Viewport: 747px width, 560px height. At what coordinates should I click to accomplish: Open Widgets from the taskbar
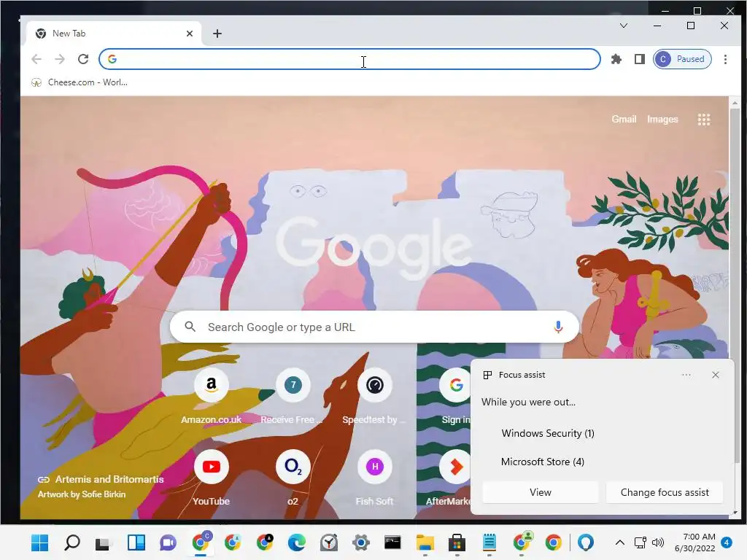136,542
